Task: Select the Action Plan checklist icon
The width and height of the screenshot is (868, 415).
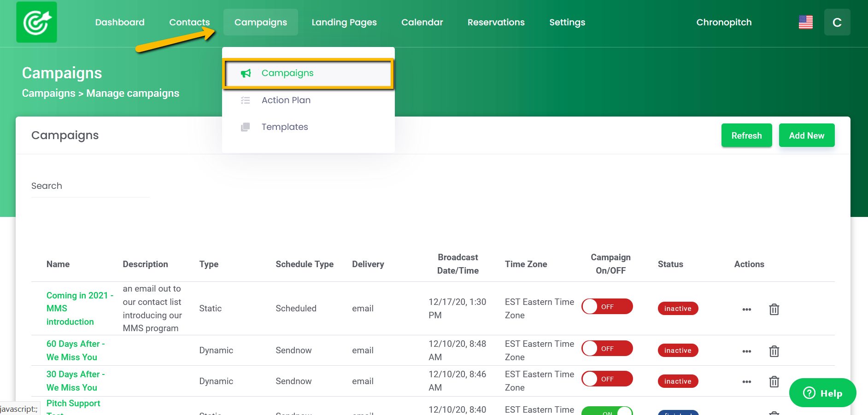Action: (x=246, y=100)
